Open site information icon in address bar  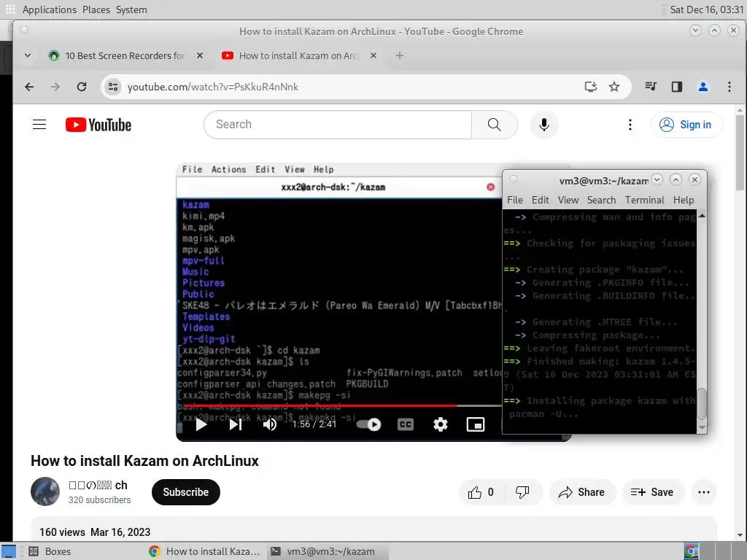[113, 87]
